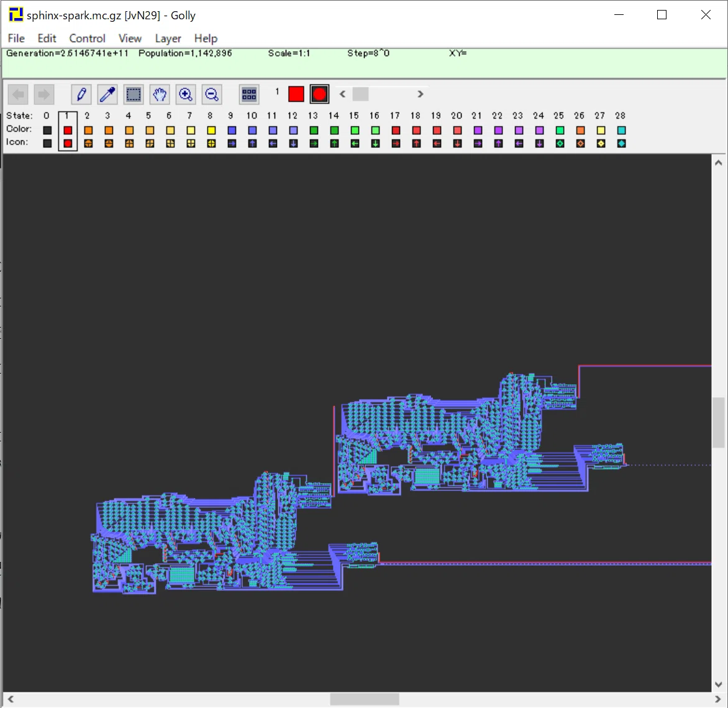The height and width of the screenshot is (708, 728).
Task: Select the state 10 up-arrow icon
Action: tap(252, 144)
